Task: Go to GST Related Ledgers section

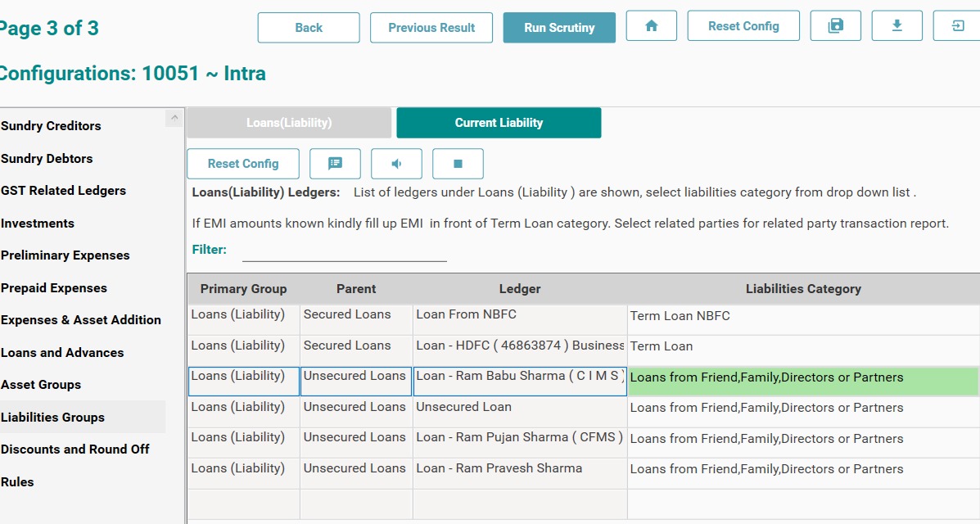Action: 63,191
